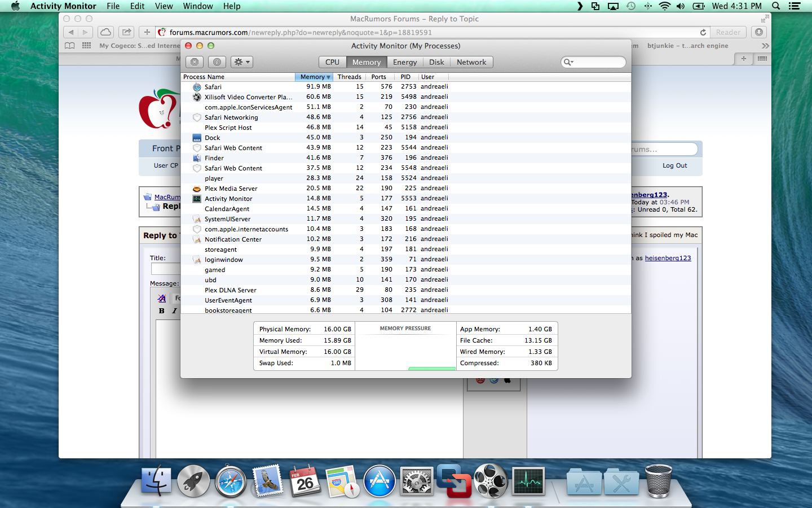Open the Apple menu
The height and width of the screenshot is (508, 812).
pos(15,6)
